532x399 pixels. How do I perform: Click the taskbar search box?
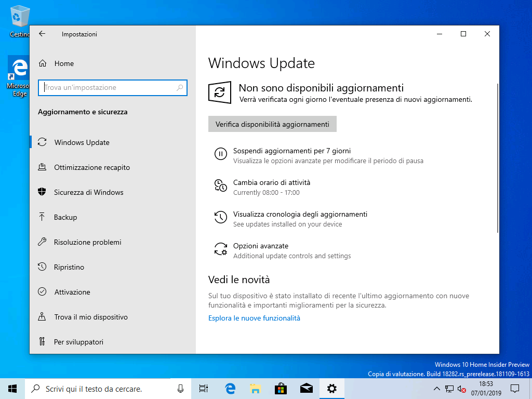108,389
